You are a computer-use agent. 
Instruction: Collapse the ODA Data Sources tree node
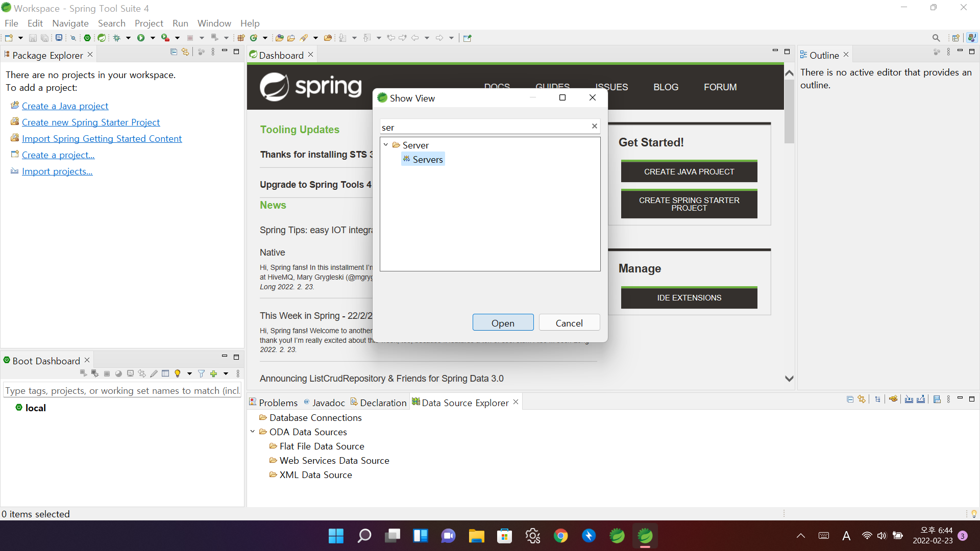pyautogui.click(x=253, y=432)
